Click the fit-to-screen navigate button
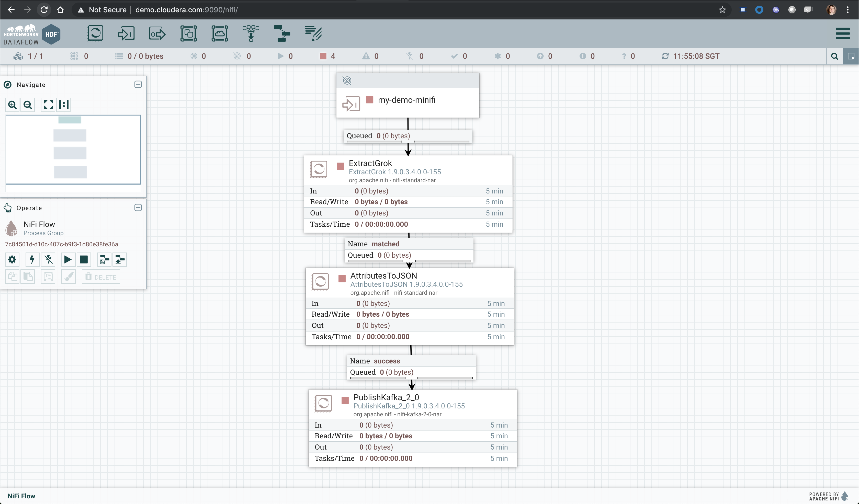 pyautogui.click(x=48, y=105)
